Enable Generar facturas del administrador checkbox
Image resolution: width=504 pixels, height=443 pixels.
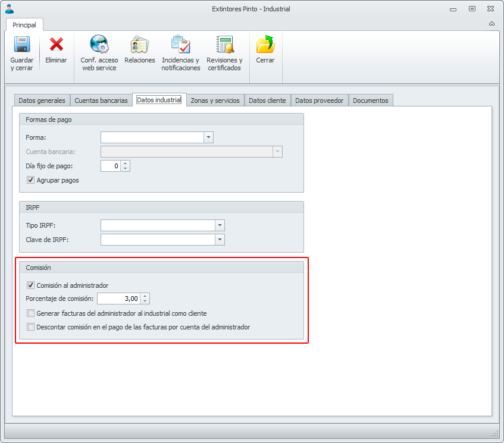30,313
